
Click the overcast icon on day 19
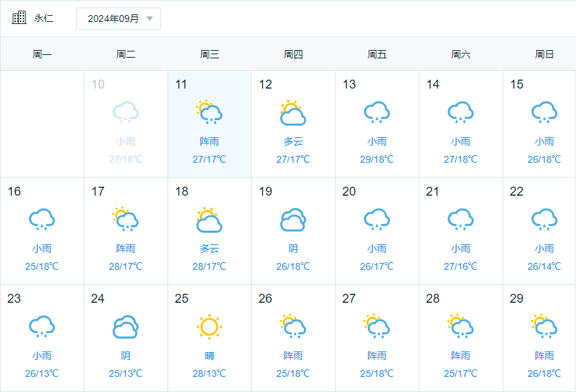[292, 220]
